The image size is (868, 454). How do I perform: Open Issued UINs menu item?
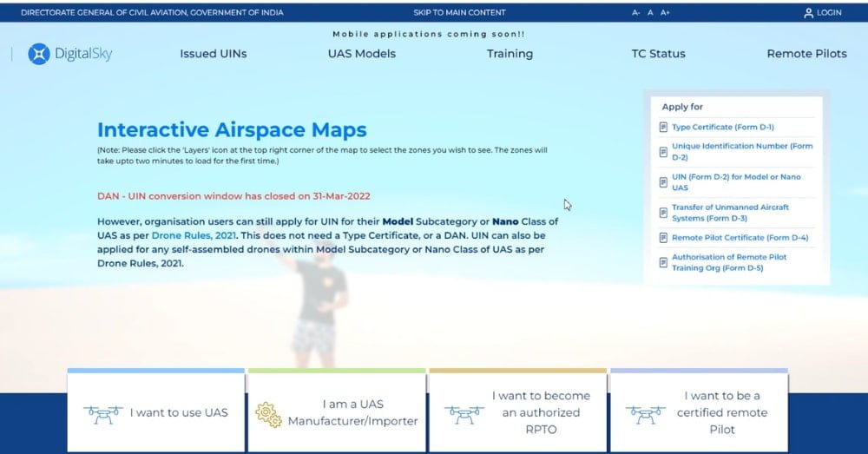click(x=214, y=54)
